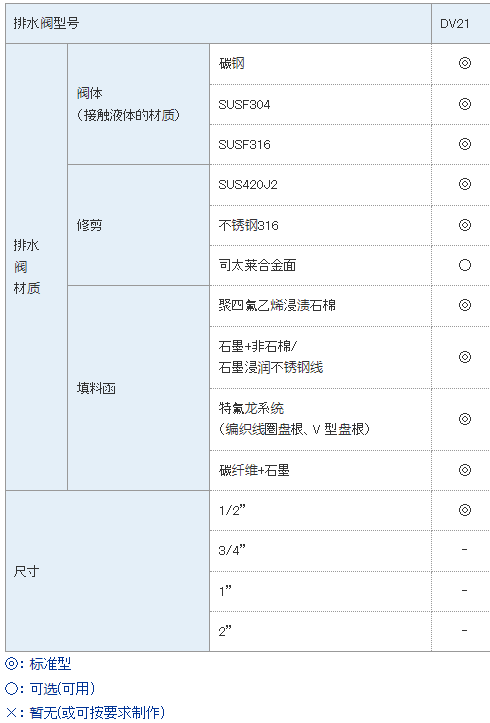
Task: Click the circle legend icon for 可选(可用)
Action: pyautogui.click(x=11, y=688)
